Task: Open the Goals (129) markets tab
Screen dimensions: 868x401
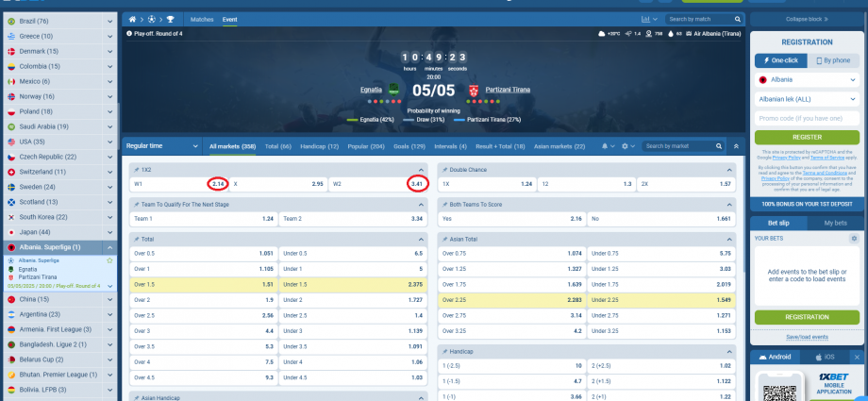Action: [x=409, y=146]
